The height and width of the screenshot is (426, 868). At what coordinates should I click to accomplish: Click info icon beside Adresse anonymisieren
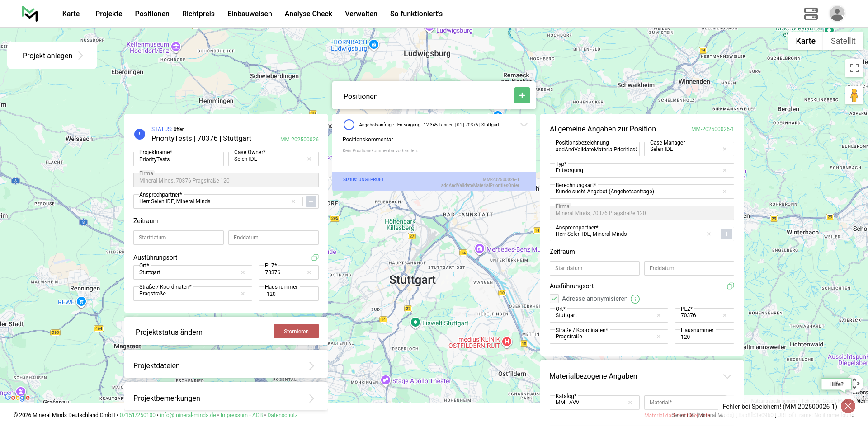(x=635, y=299)
